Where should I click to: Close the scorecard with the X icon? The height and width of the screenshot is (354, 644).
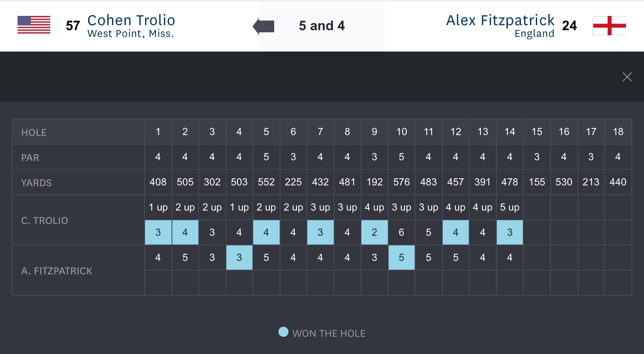pos(627,77)
